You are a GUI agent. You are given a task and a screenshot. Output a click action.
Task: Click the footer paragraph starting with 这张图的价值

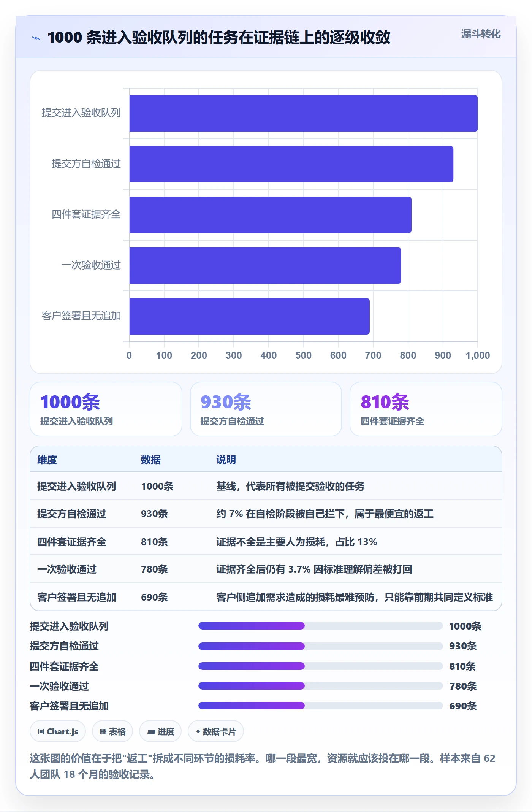(x=263, y=766)
